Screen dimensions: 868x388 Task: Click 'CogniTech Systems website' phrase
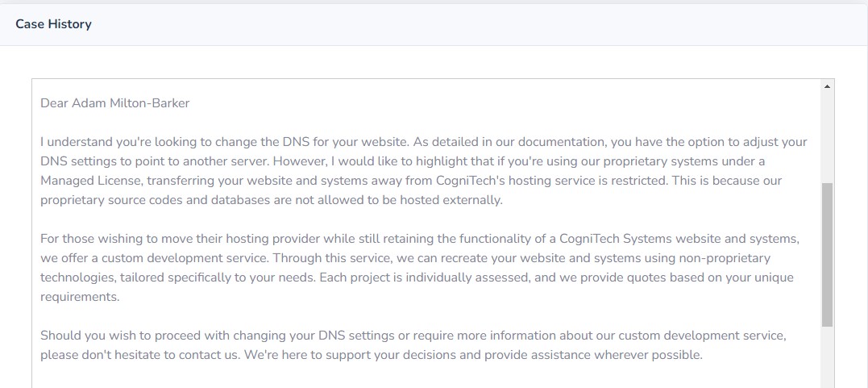[x=639, y=239]
